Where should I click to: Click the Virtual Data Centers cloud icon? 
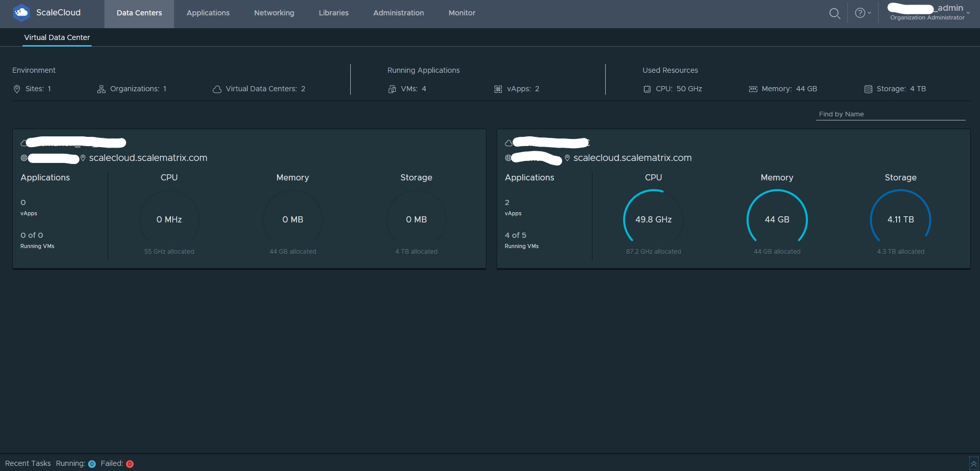click(217, 89)
